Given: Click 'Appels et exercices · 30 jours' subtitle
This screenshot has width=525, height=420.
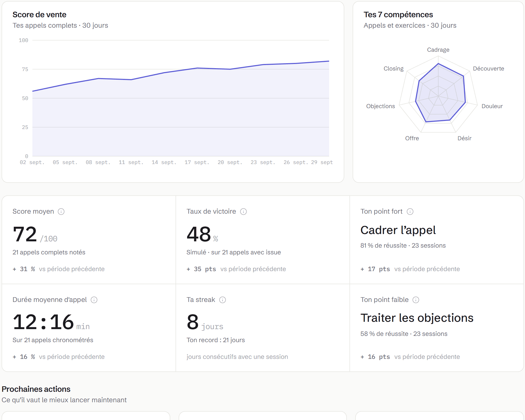Looking at the screenshot, I should (410, 26).
